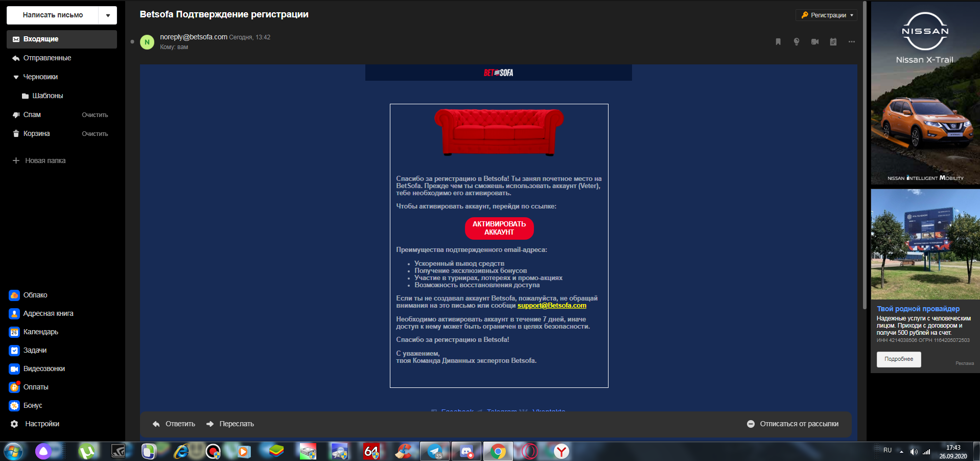The width and height of the screenshot is (980, 461).
Task: Click the noreply@betsofa.com sender address
Action: coord(194,37)
